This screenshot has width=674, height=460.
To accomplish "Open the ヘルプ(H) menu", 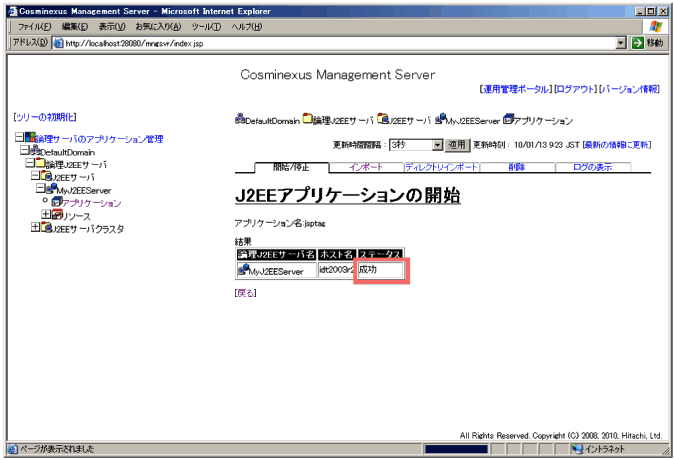I will coord(247,27).
